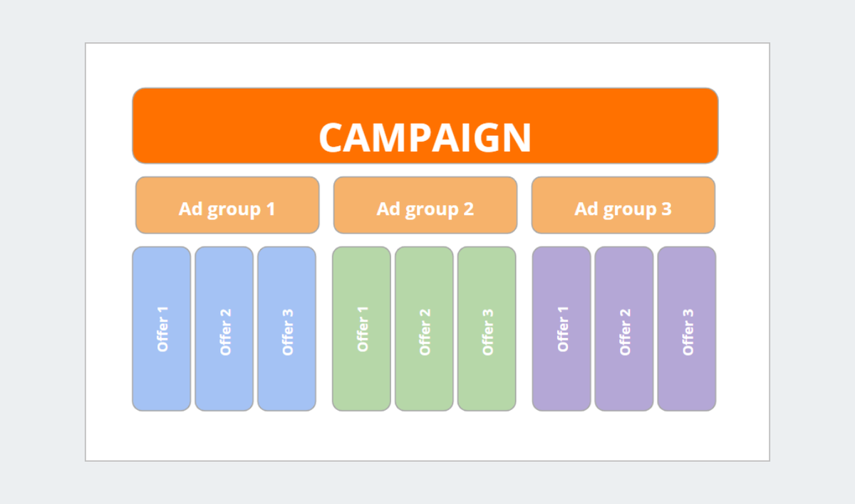Click purple Offer 1 block

click(x=561, y=329)
